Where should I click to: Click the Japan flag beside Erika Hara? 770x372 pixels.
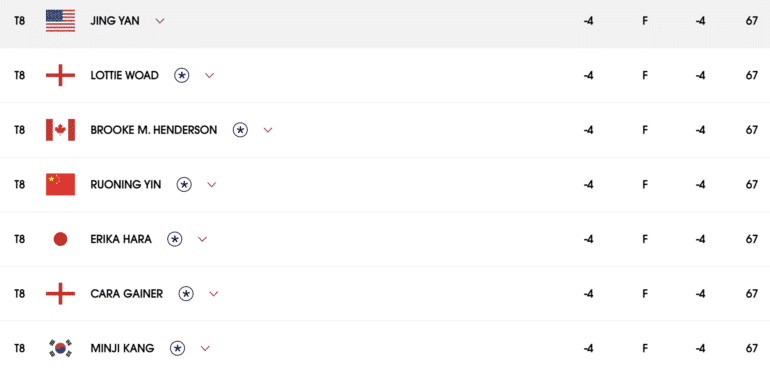coord(60,239)
